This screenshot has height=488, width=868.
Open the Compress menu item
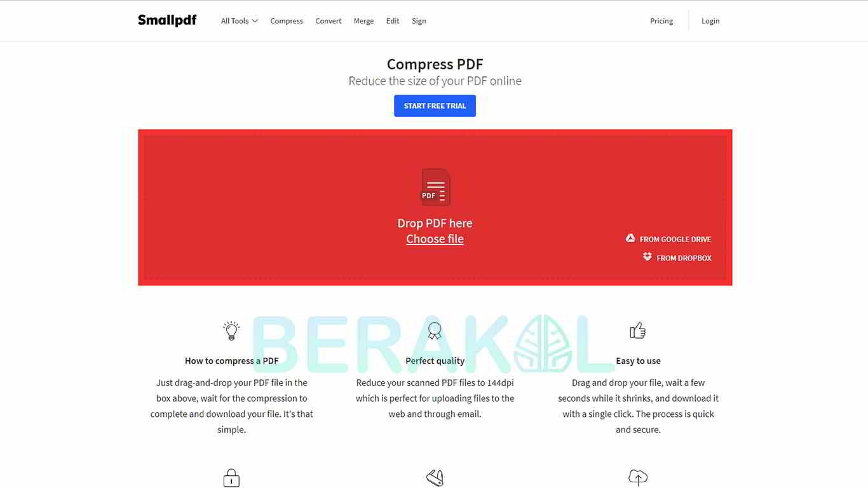pos(287,21)
